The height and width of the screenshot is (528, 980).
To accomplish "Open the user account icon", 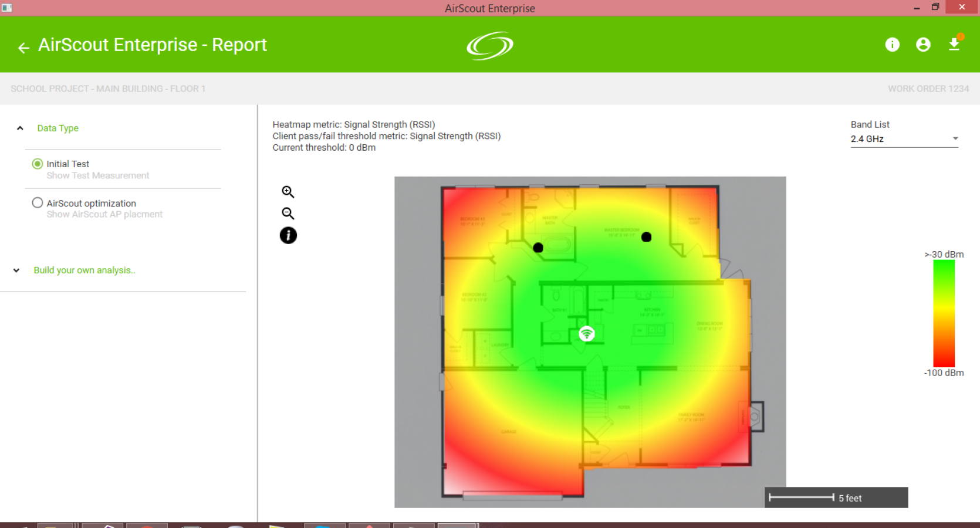I will (923, 45).
